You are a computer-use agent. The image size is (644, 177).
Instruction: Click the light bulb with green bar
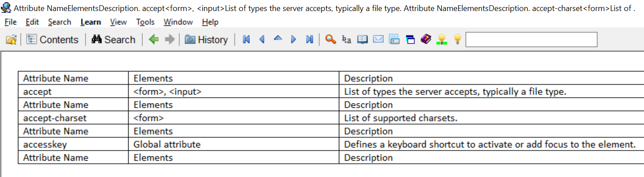click(442, 40)
